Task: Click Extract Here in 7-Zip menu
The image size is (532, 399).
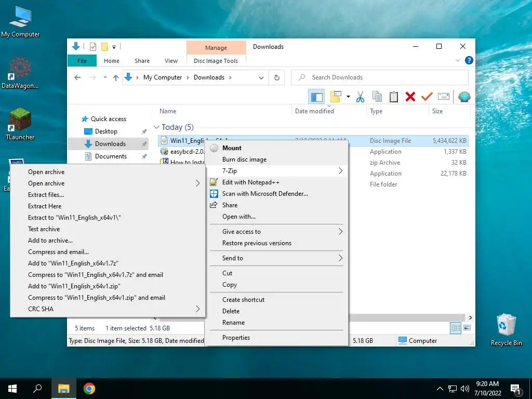Action: click(x=108, y=206)
